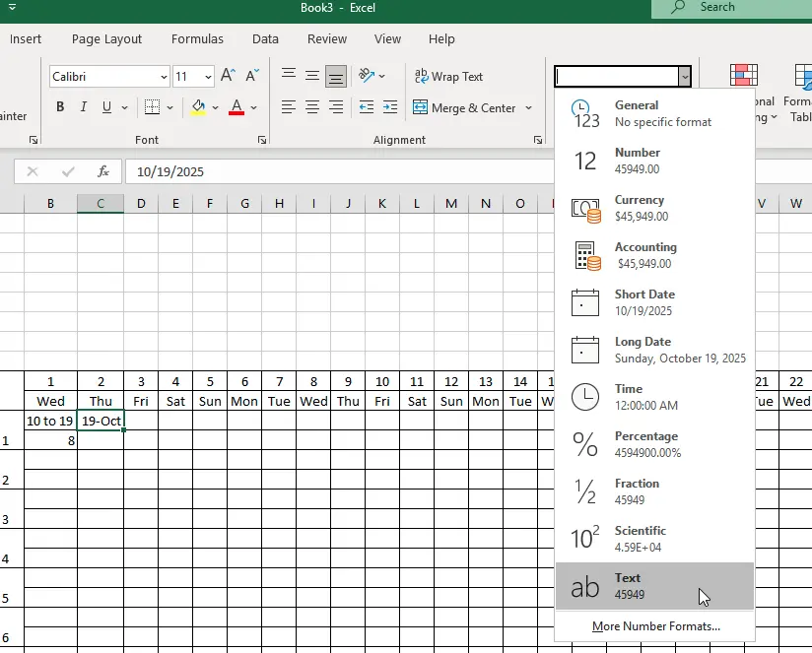
Task: Click the Borders icon
Action: pyautogui.click(x=152, y=107)
